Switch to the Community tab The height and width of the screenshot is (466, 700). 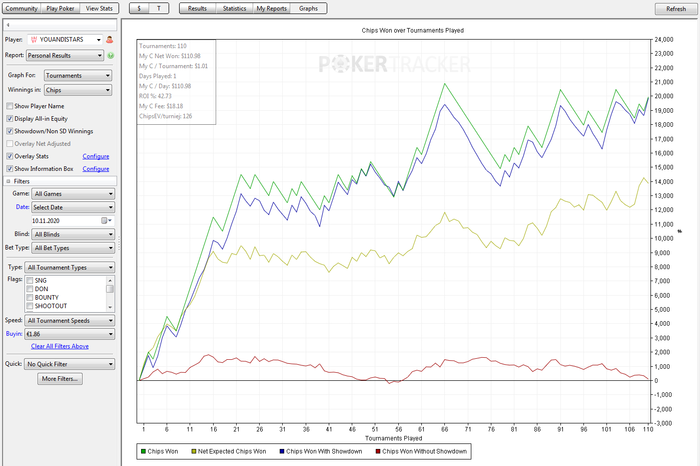(21, 8)
